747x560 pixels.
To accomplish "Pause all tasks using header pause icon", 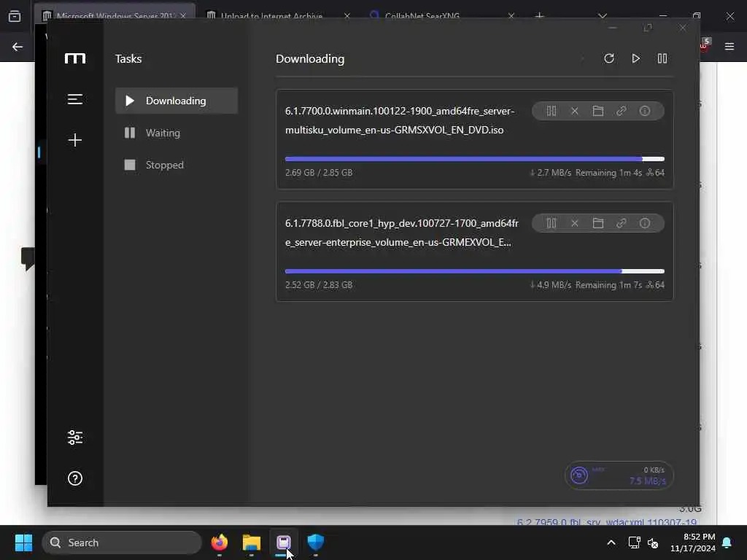I will 662,58.
